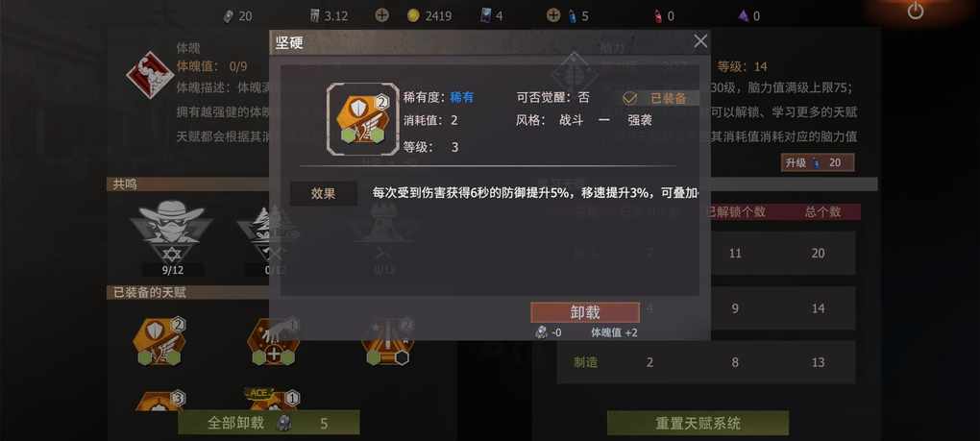Select the third equipped talent in first row
Image resolution: width=980 pixels, height=441 pixels.
tap(388, 342)
